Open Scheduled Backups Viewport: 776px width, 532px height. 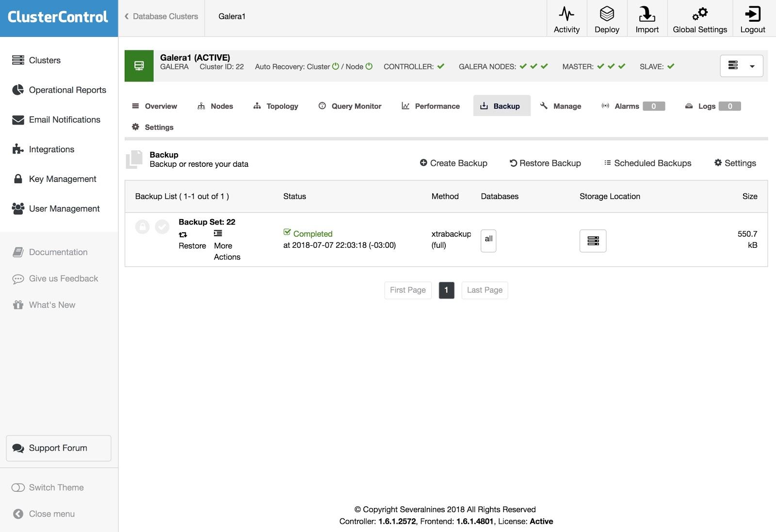[x=647, y=163]
